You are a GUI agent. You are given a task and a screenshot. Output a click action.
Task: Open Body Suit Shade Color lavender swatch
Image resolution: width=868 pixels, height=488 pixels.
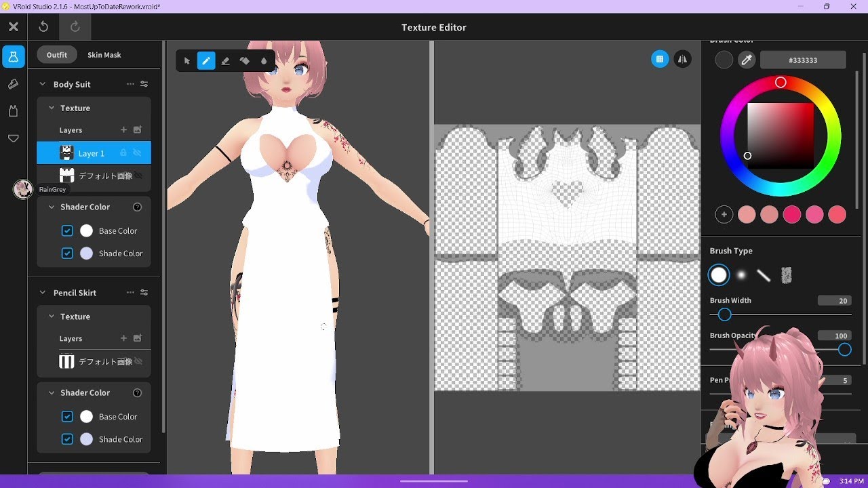click(86, 253)
